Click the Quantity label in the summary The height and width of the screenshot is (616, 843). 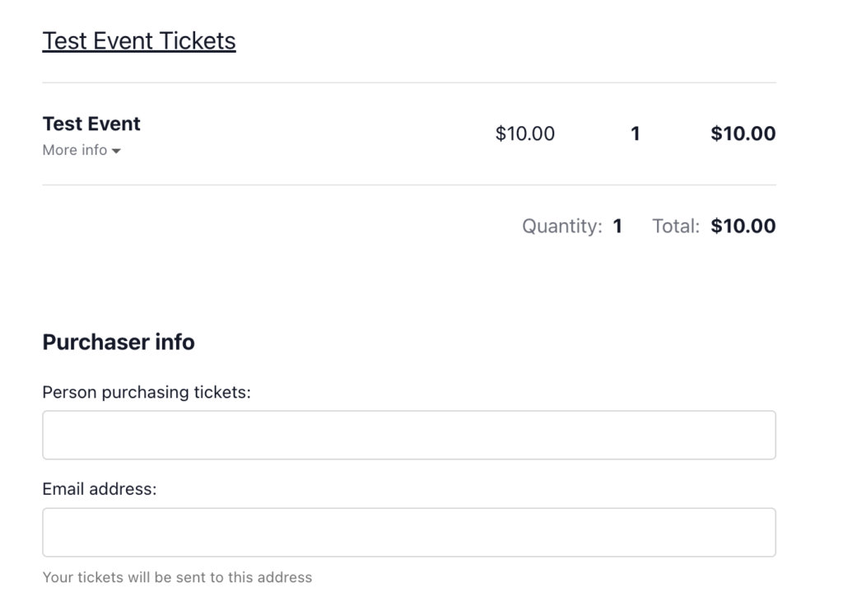point(561,226)
